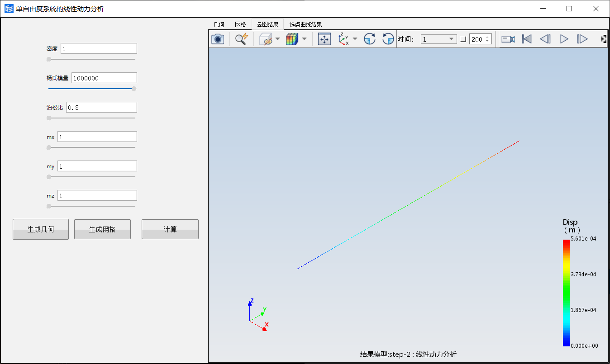Click the quick search magnifier icon
This screenshot has width=610, height=364.
(242, 39)
